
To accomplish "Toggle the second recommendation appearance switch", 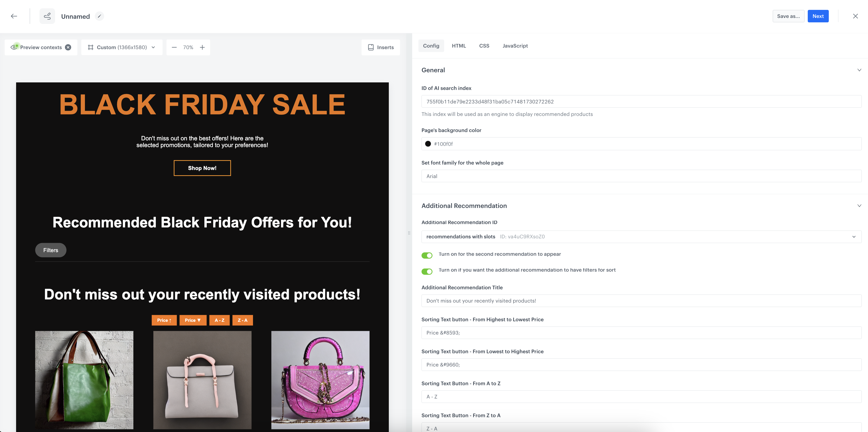I will 427,254.
